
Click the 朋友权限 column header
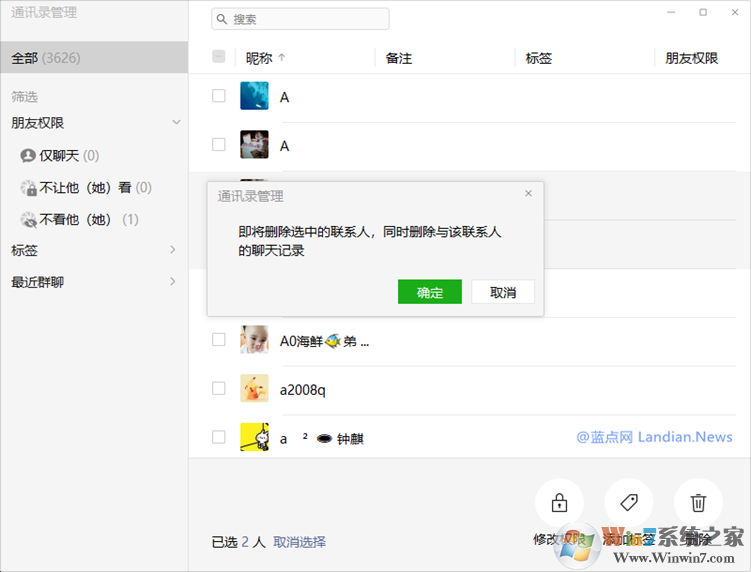[x=692, y=58]
